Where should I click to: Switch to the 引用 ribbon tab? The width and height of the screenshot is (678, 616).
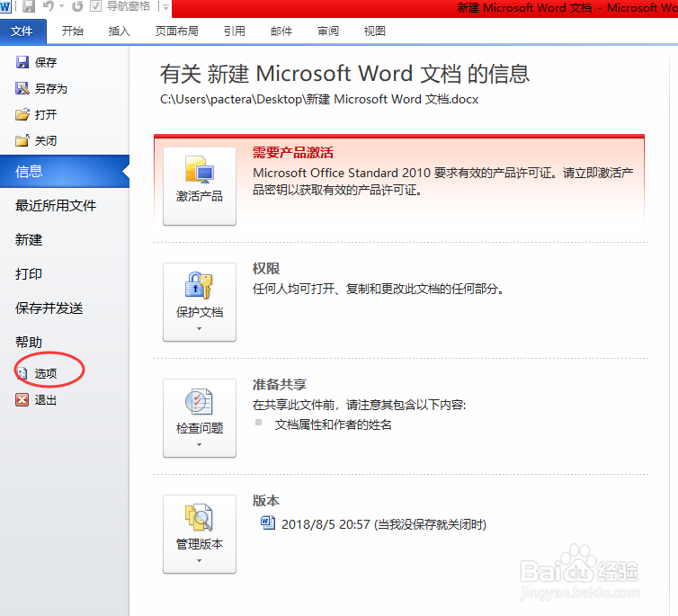click(x=235, y=31)
